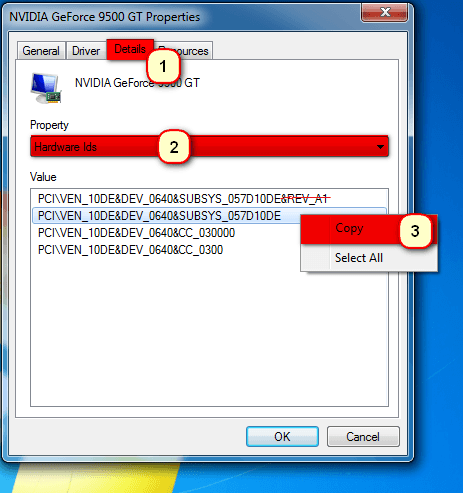Viewport: 463px width, 493px height.
Task: Click the NVIDIA display adapter device icon
Action: (x=46, y=88)
